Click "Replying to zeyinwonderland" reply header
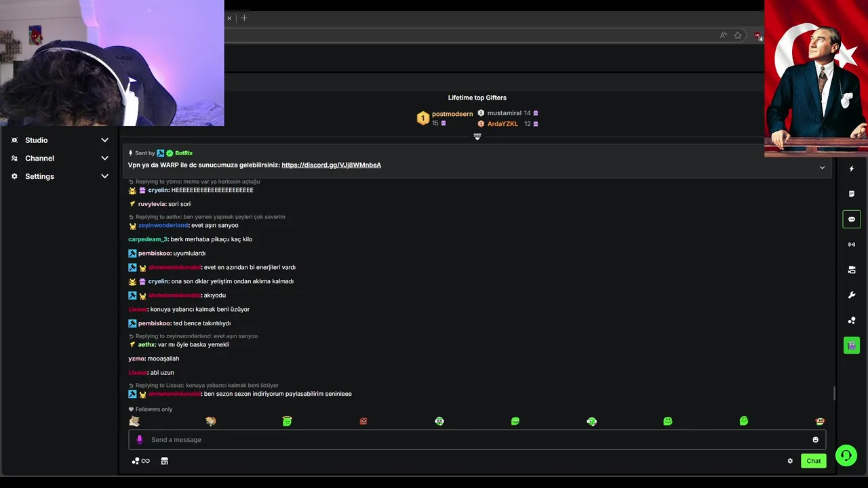 (x=193, y=336)
